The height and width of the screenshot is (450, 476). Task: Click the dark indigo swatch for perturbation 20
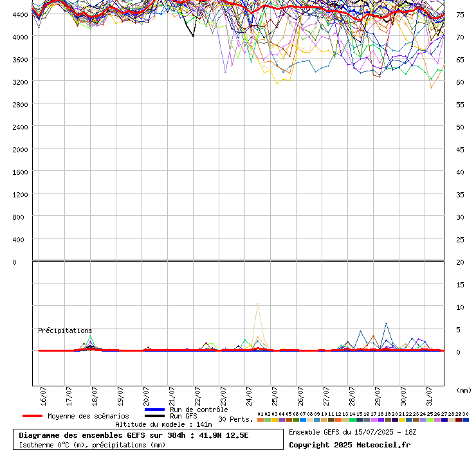(x=395, y=420)
